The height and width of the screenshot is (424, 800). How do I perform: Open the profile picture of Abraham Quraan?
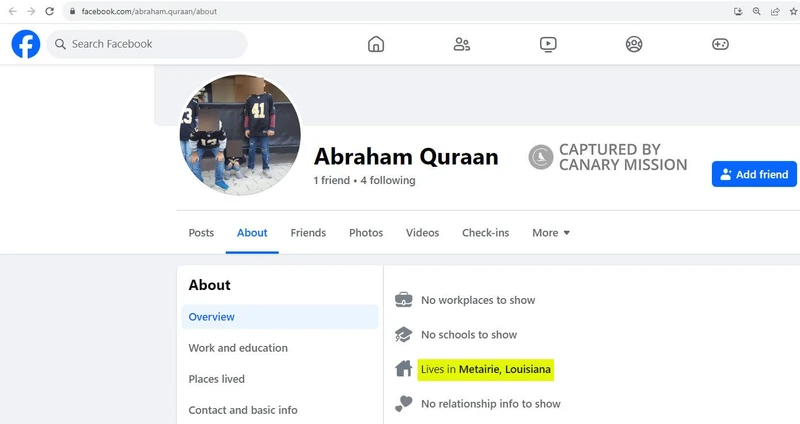point(240,135)
